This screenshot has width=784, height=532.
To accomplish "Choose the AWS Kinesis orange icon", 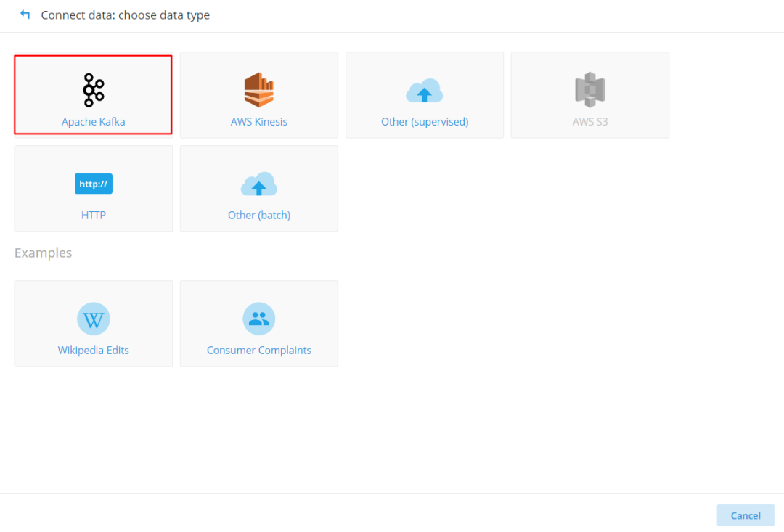I will point(259,90).
